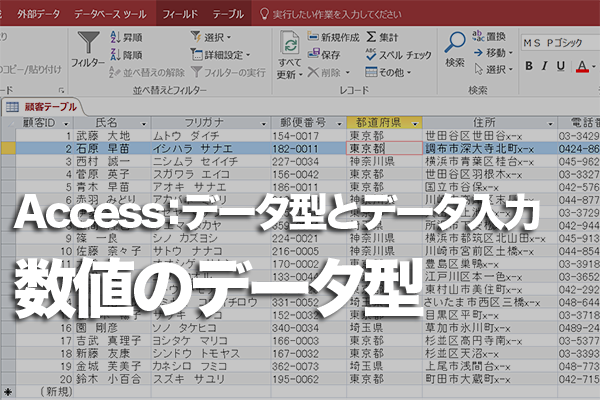
Task: Select the 顧客テーブル document tab
Action: point(43,107)
